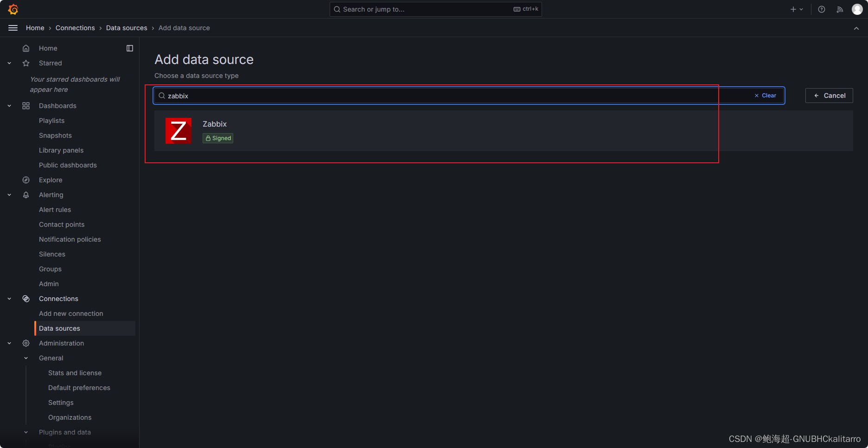Open Library panels in sidebar
Image resolution: width=868 pixels, height=448 pixels.
coord(61,150)
